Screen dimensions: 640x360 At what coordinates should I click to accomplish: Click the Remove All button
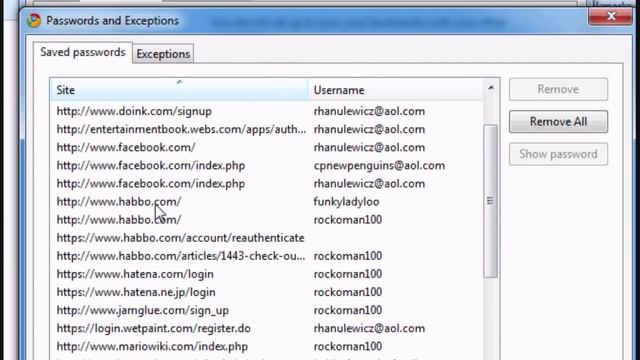[x=558, y=122]
